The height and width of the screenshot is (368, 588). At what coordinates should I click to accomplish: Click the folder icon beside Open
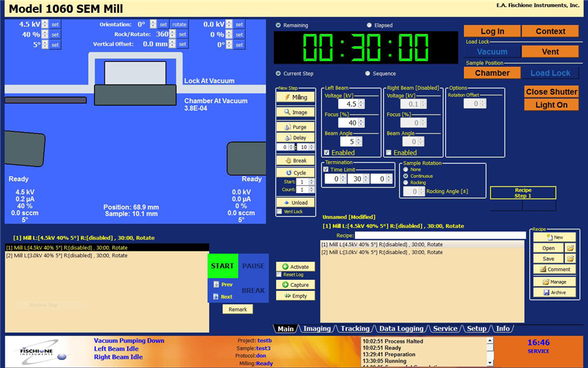[570, 248]
